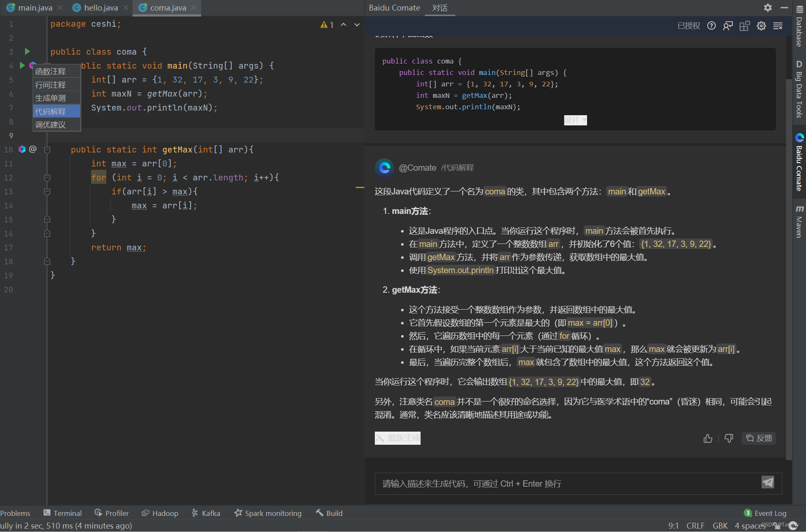Click the 已授权 authorization status
806x532 pixels.
689,26
